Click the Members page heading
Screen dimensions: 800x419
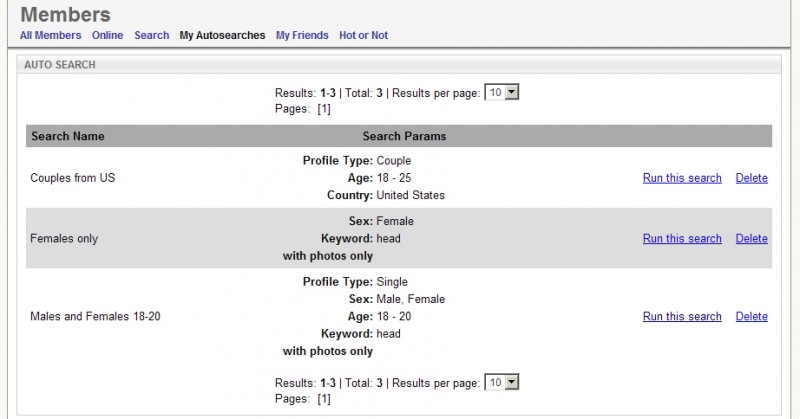coord(65,15)
